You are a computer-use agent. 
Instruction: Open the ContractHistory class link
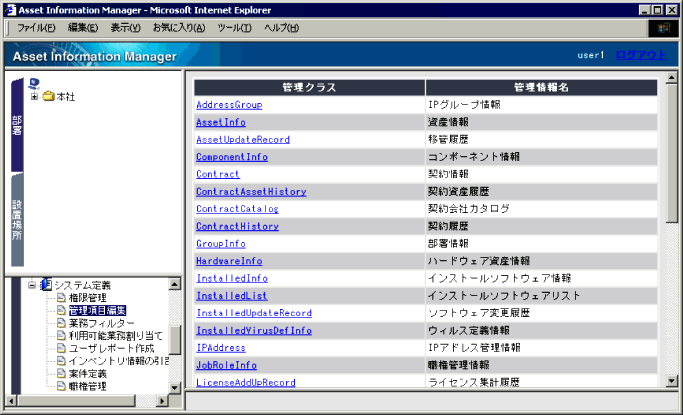[x=237, y=226]
